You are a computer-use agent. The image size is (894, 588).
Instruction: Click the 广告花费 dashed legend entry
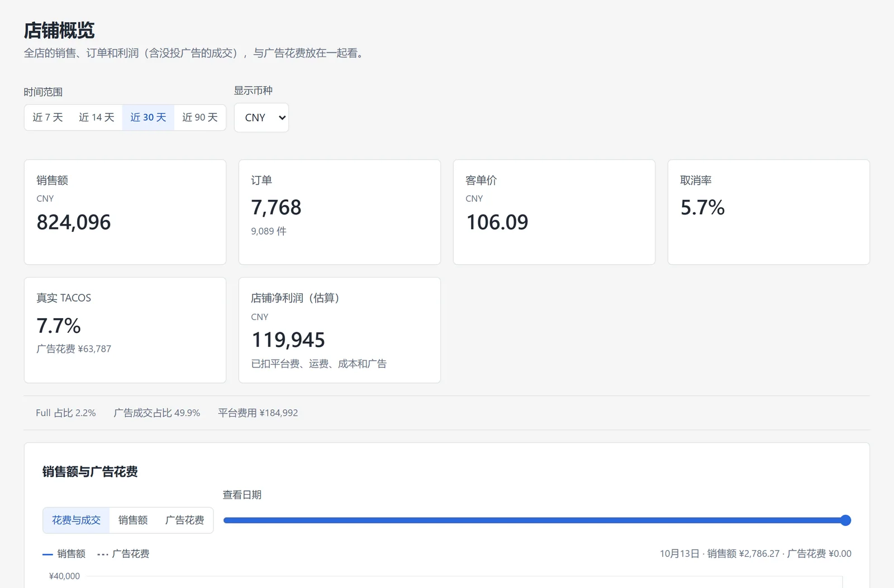pyautogui.click(x=123, y=554)
